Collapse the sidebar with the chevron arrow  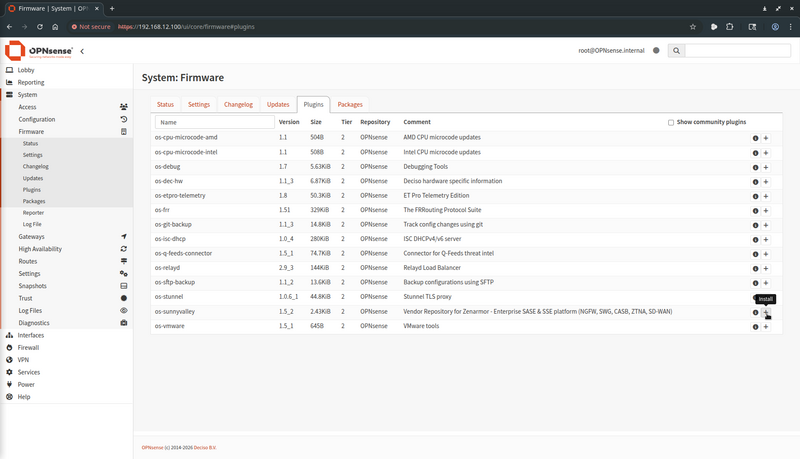[x=82, y=51]
